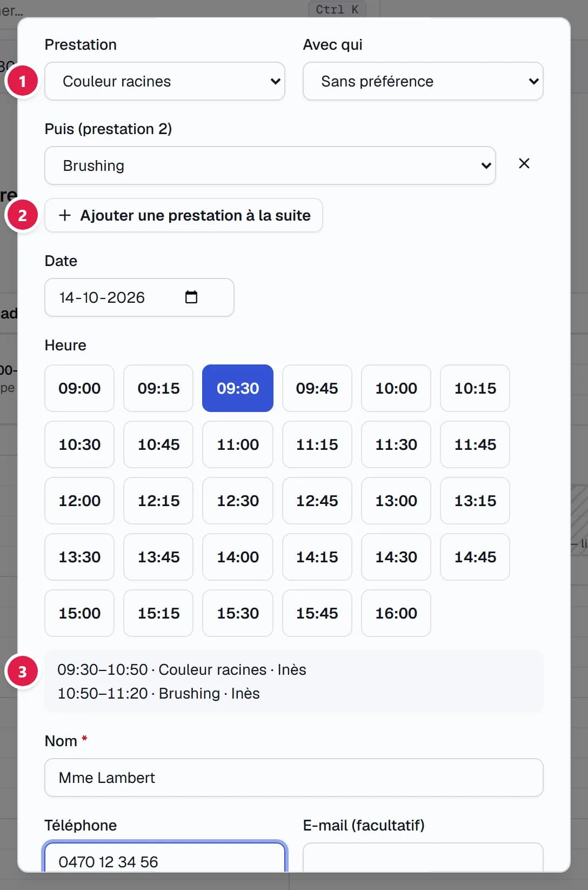Click Ajouter une prestation à la suite

click(x=184, y=215)
